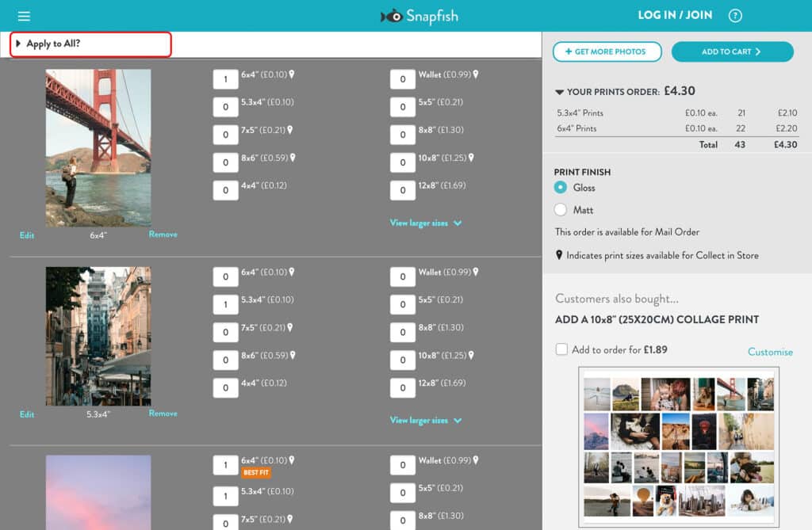Select the Gloss print finish
812x530 pixels.
(x=561, y=188)
